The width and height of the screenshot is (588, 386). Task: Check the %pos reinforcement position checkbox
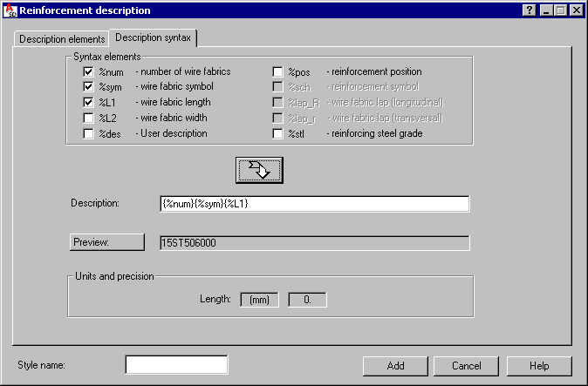click(277, 71)
